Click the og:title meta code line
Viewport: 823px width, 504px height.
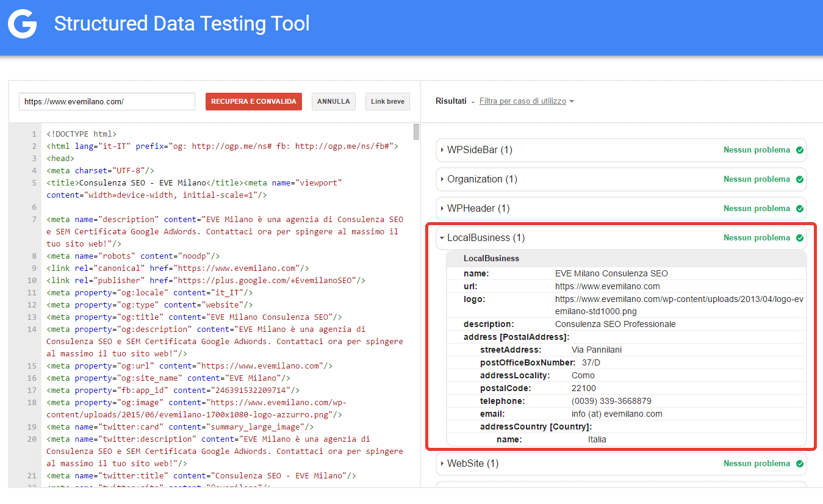point(195,317)
